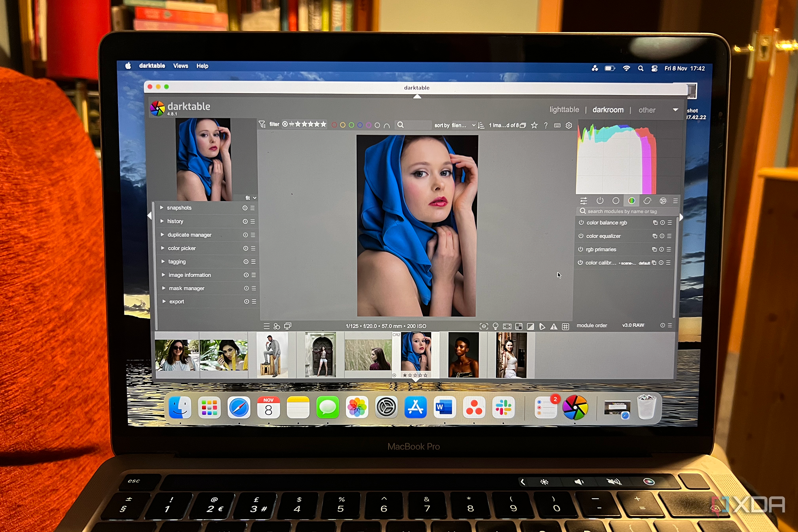The width and height of the screenshot is (798, 532).
Task: Click the mask manager module label
Action: point(187,288)
